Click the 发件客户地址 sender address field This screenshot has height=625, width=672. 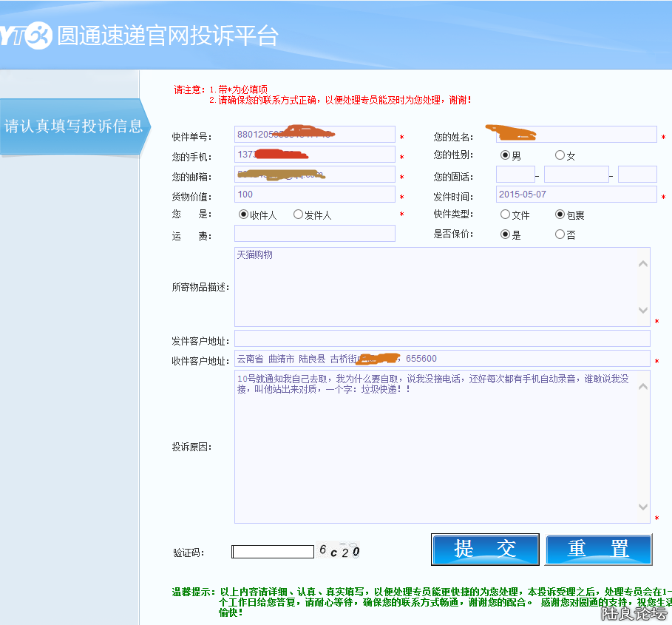[442, 338]
